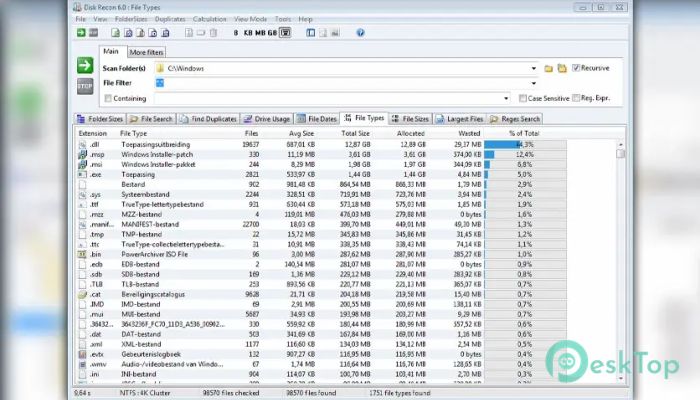The image size is (700, 400).
Task: Click the '1751 file types found' status text
Action: click(x=400, y=393)
